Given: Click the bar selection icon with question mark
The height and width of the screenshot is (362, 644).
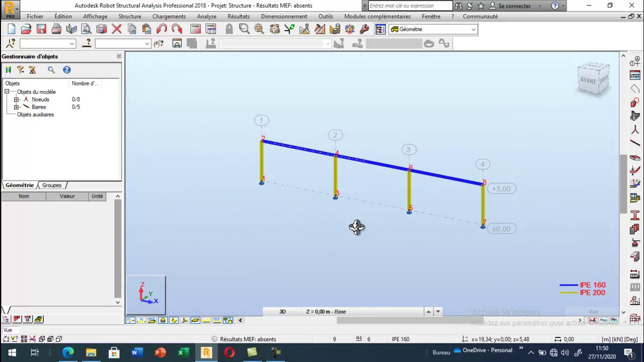Looking at the screenshot, I should (87, 44).
